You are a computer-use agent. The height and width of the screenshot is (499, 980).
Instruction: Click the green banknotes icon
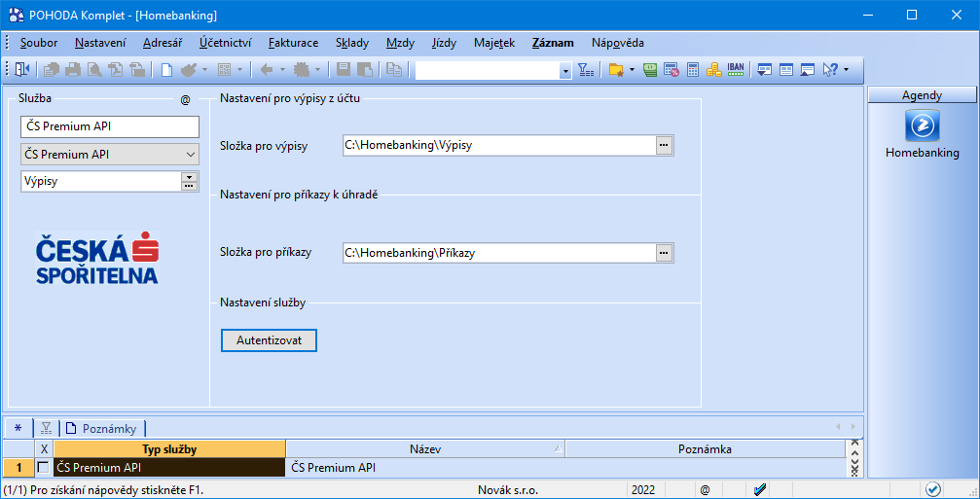(x=650, y=70)
